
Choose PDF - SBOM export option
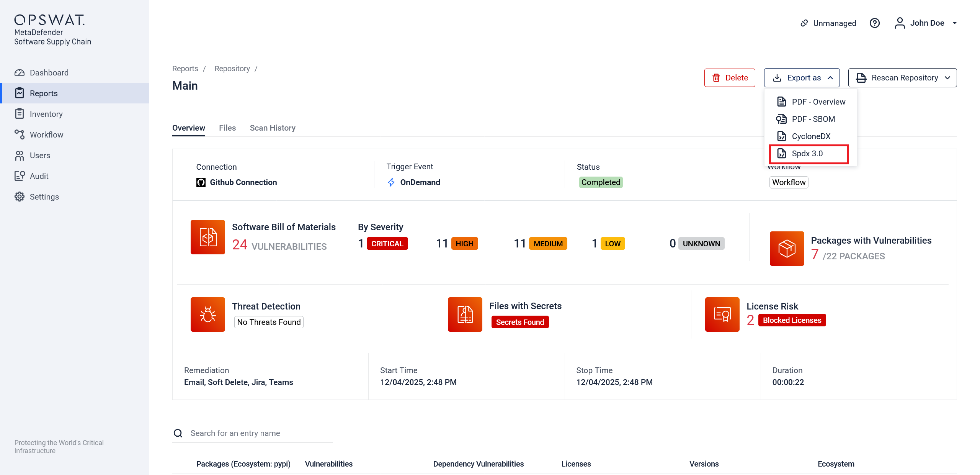[813, 119]
